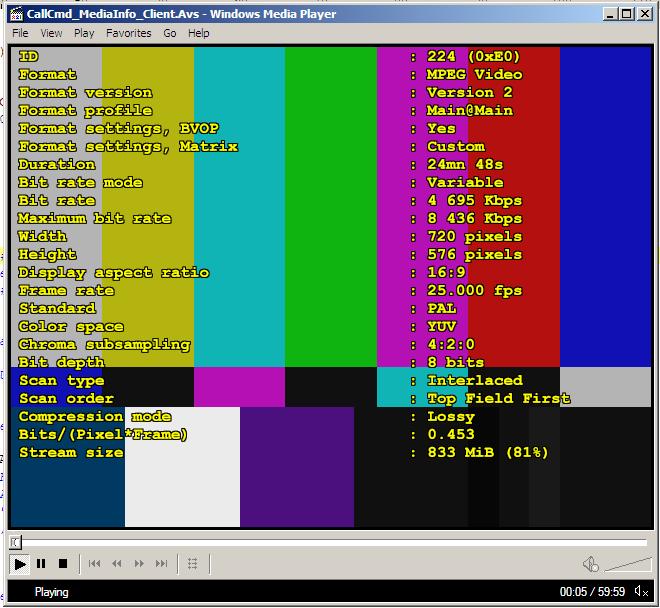Image resolution: width=660 pixels, height=608 pixels.
Task: Click the 00:05 / 59:59 time display
Action: coord(592,592)
